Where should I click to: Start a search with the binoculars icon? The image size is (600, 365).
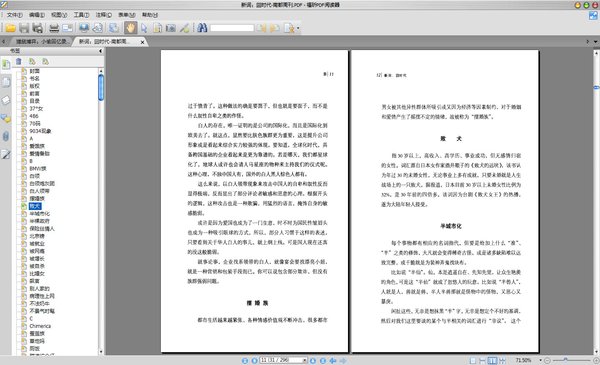[202, 28]
